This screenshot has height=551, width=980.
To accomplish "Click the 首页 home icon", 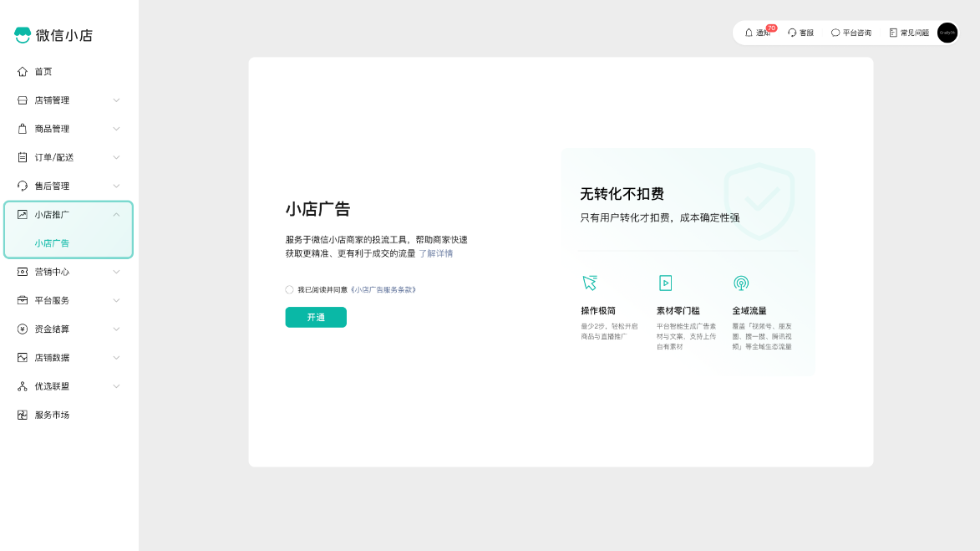I will [22, 71].
